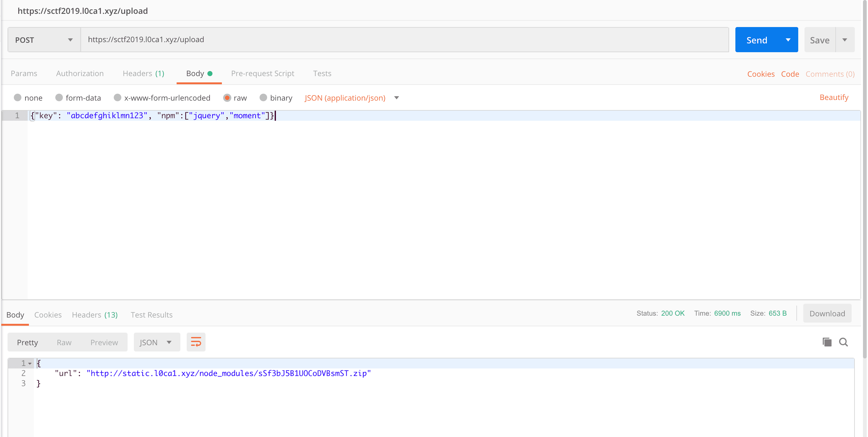The height and width of the screenshot is (437, 868).
Task: Open the response search tool
Action: point(843,342)
